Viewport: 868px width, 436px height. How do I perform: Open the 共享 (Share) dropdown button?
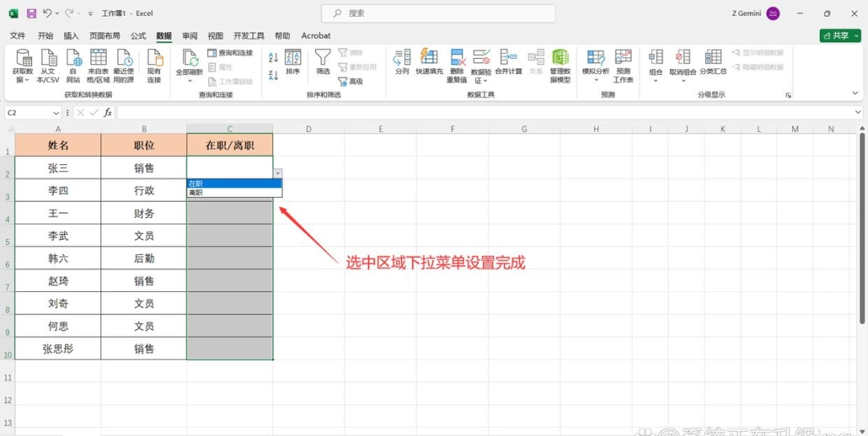click(x=841, y=35)
